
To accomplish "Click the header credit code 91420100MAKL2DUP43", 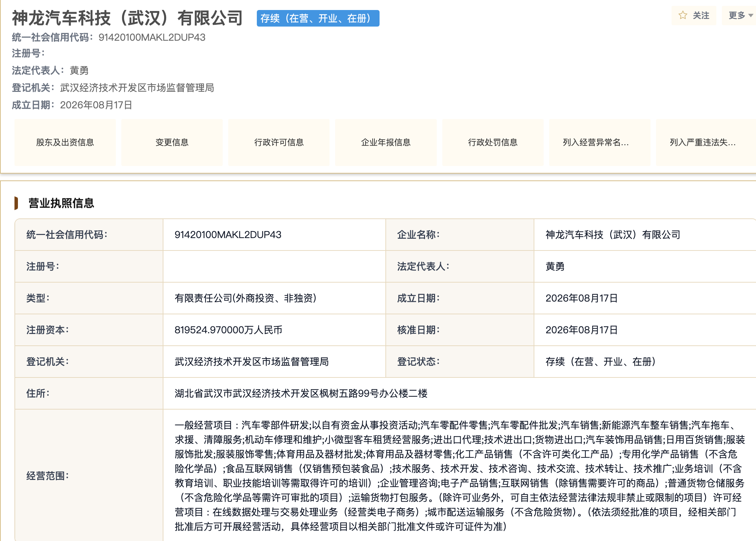I will point(152,37).
